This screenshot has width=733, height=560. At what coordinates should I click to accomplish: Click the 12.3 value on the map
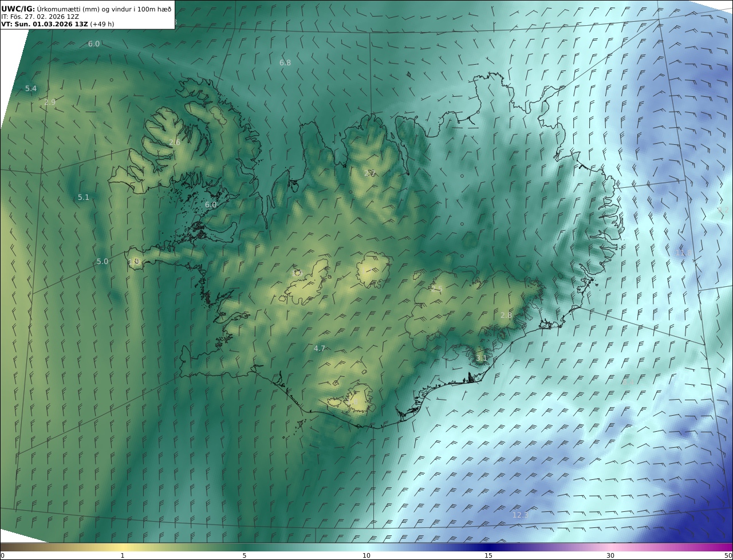point(521,515)
